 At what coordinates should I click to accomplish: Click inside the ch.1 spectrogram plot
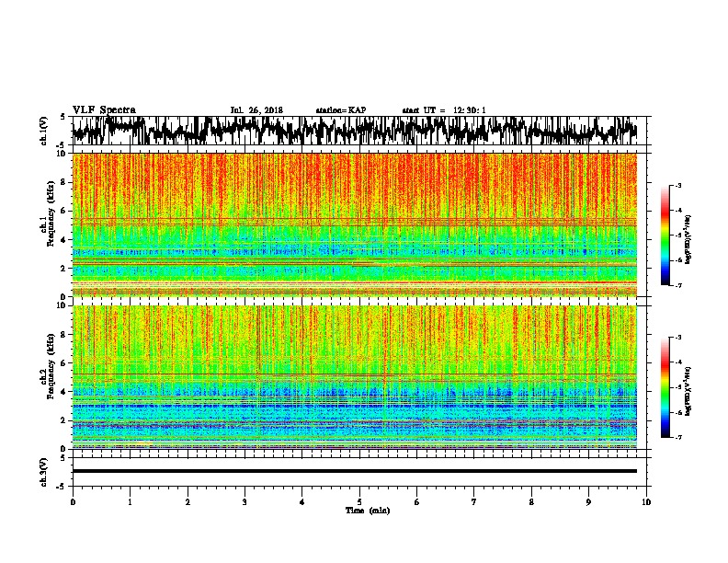354,224
